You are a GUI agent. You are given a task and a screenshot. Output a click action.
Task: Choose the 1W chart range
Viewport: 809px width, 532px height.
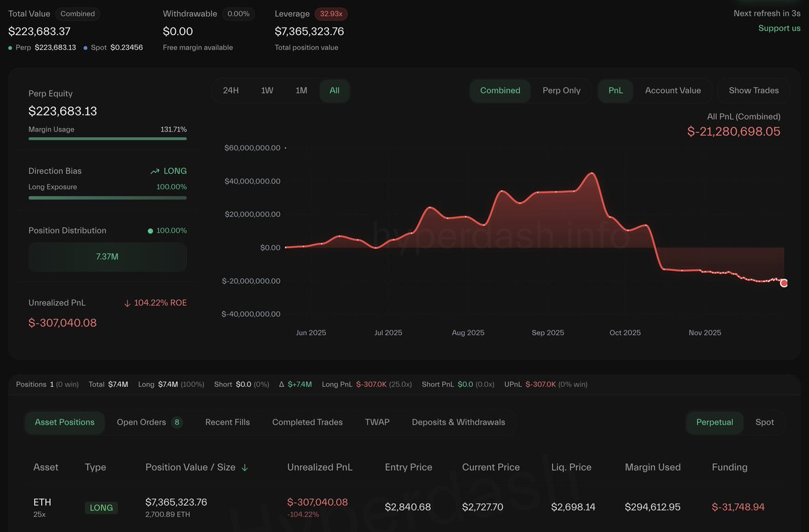click(x=267, y=90)
